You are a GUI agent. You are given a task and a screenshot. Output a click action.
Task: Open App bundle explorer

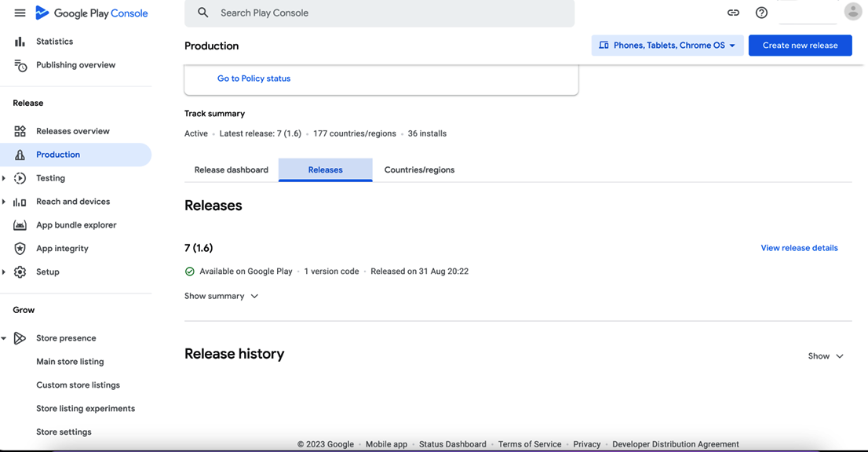pos(76,225)
